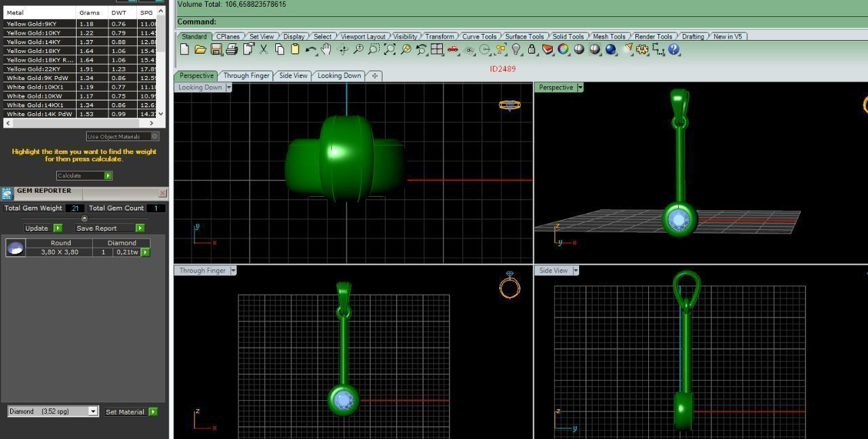
Task: Switch to the Side View viewport tab
Action: (x=293, y=75)
